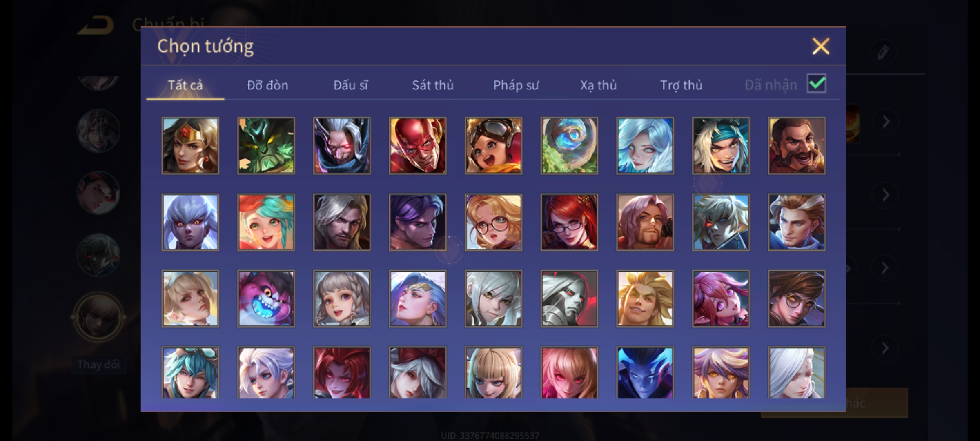980x441 pixels.
Task: Close the Chọn tướng dialog
Action: 821,46
